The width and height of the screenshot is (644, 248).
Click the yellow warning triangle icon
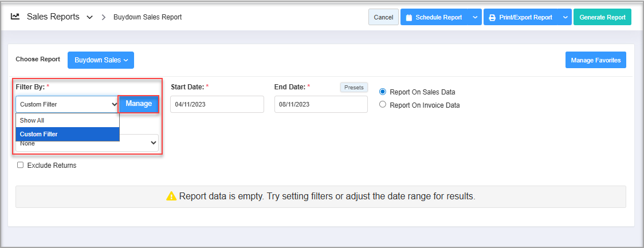tap(171, 196)
